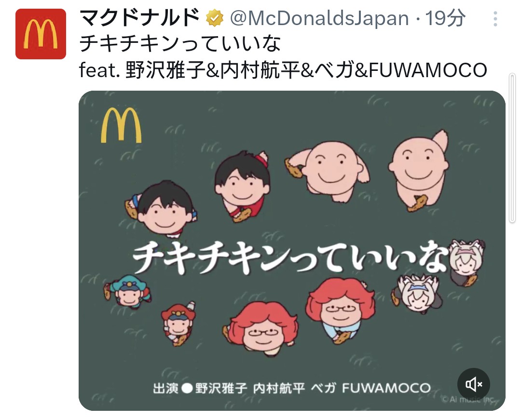Click the small character with red cap

pos(178,323)
